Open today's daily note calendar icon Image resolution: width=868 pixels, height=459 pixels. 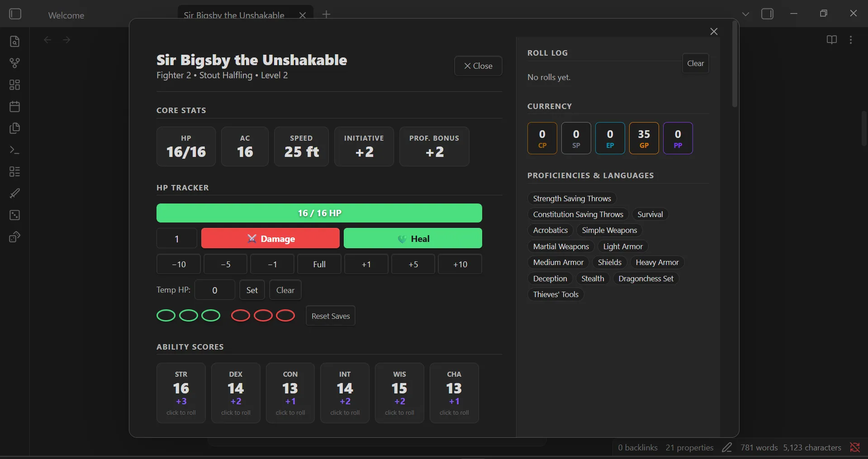click(x=14, y=106)
